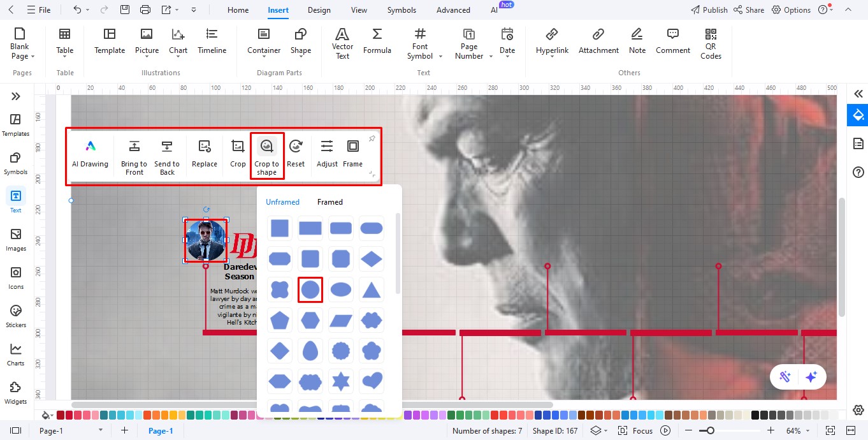Select the Crop tool
Viewport: 868px width, 440px height.
click(238, 154)
